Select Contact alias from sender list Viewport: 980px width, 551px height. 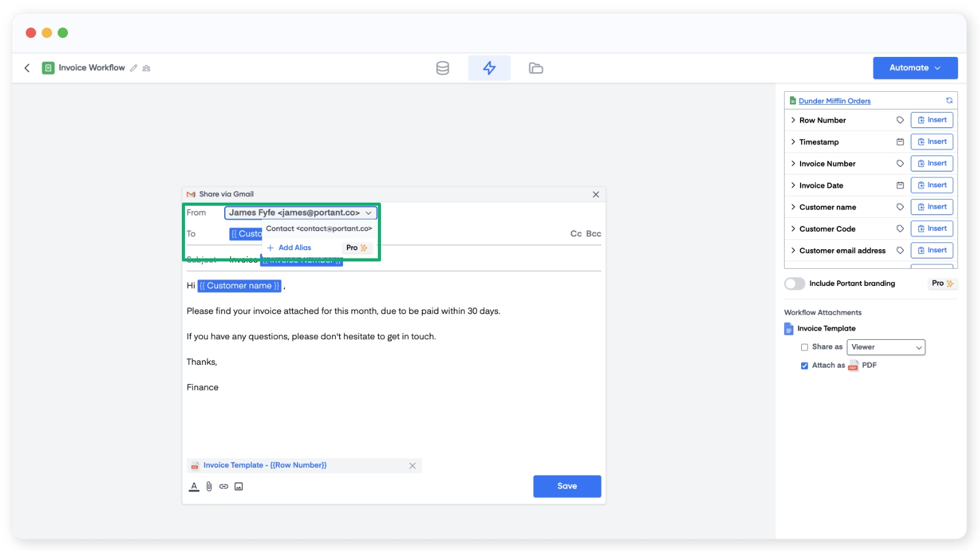coord(318,228)
